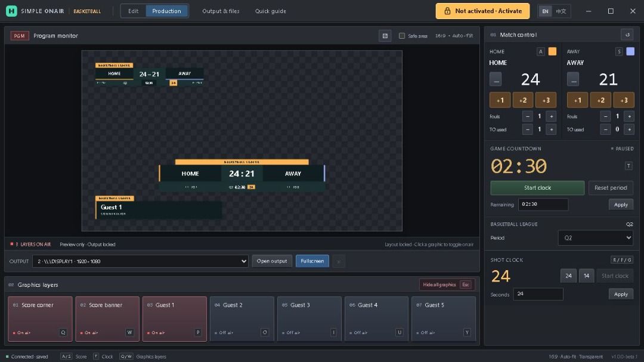Remove one HOME foul with the minus icon
Viewport: 644px width, 362px height.
pos(527,116)
